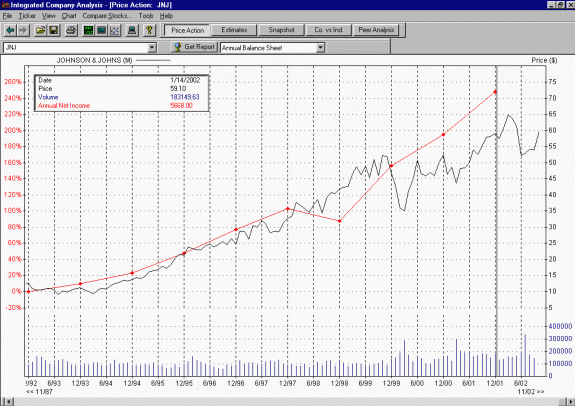Click the 400000 volume axis label
The width and height of the screenshot is (575, 406).
pos(560,326)
